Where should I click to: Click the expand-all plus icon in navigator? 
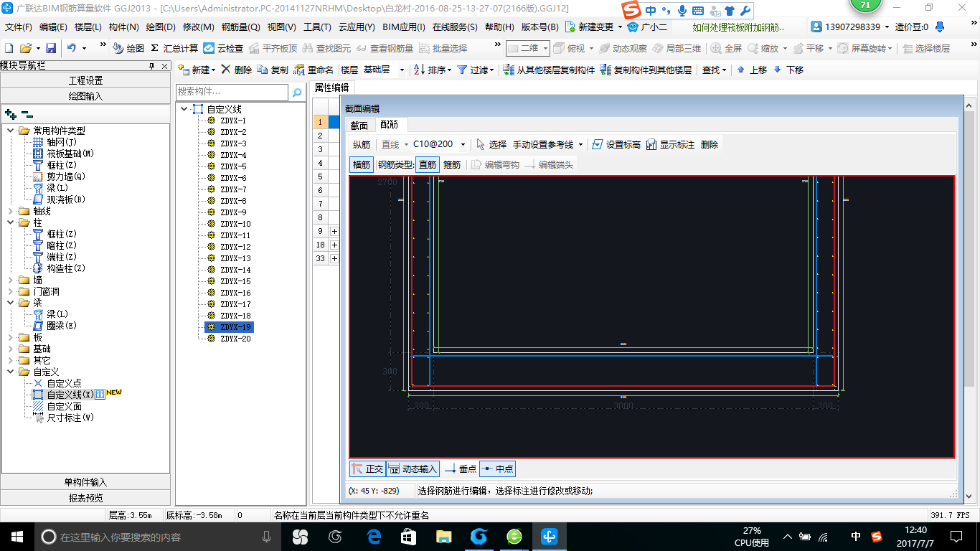click(x=10, y=113)
